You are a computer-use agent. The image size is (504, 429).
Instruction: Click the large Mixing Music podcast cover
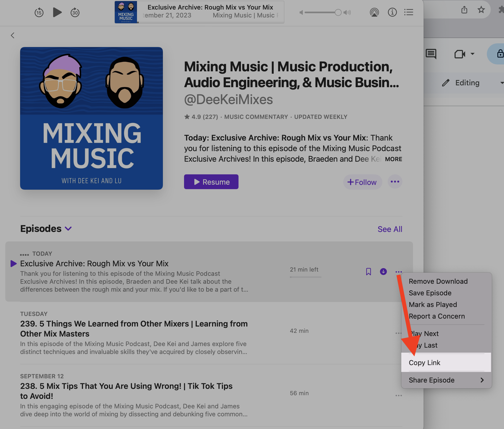pos(91,118)
